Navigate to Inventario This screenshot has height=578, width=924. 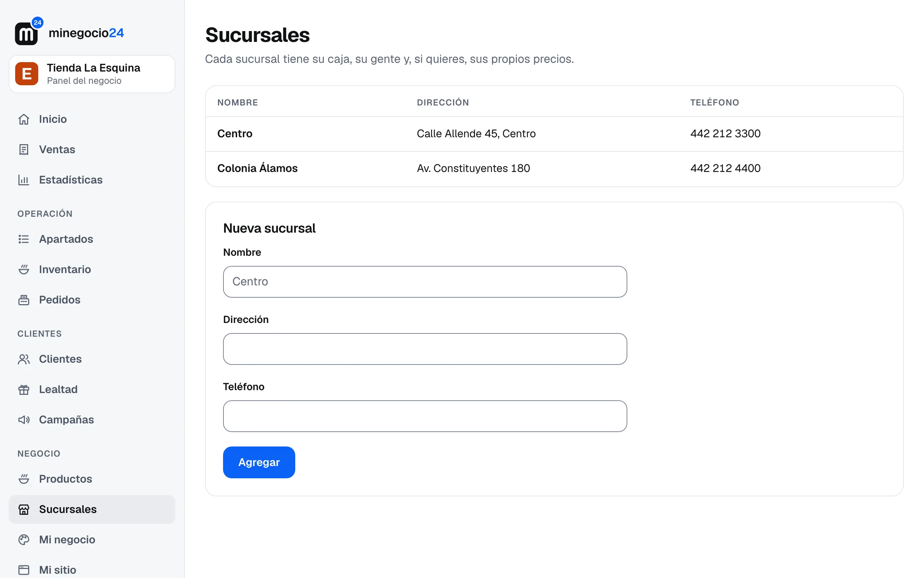click(92, 269)
